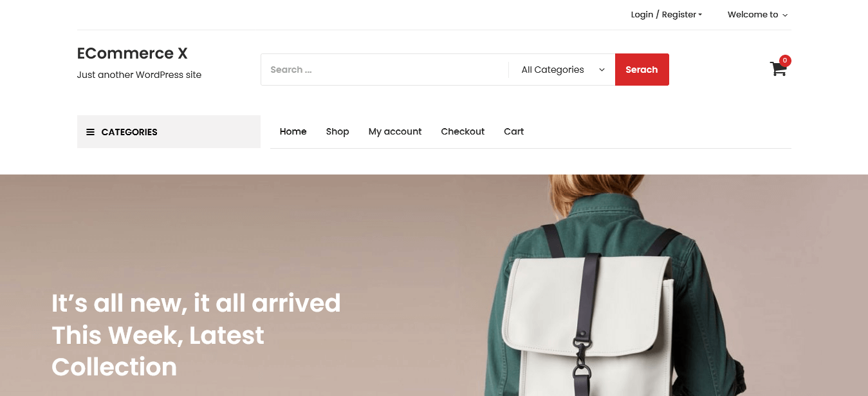Expand the Welcome to dropdown
This screenshot has height=396, width=868.
click(757, 15)
